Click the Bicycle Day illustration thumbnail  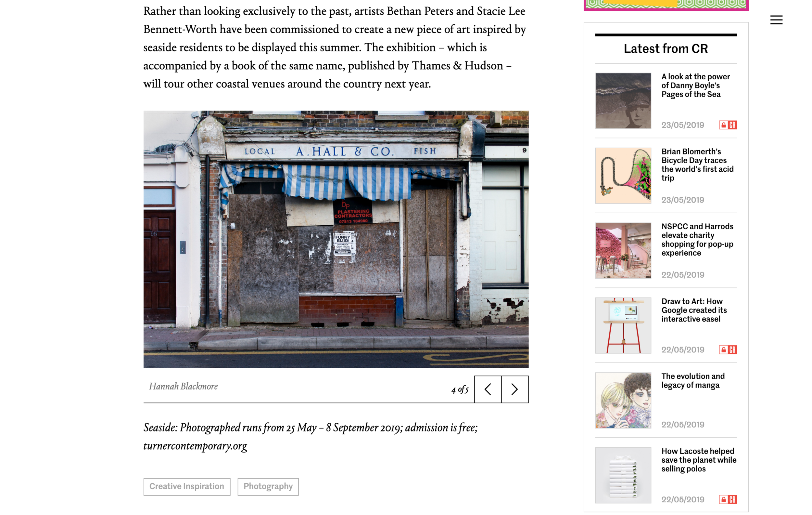[623, 176]
